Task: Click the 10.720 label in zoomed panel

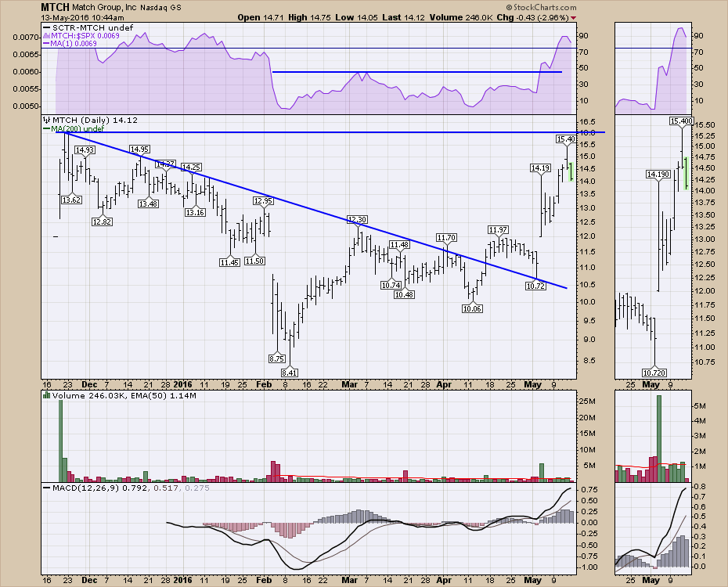Action: click(654, 373)
